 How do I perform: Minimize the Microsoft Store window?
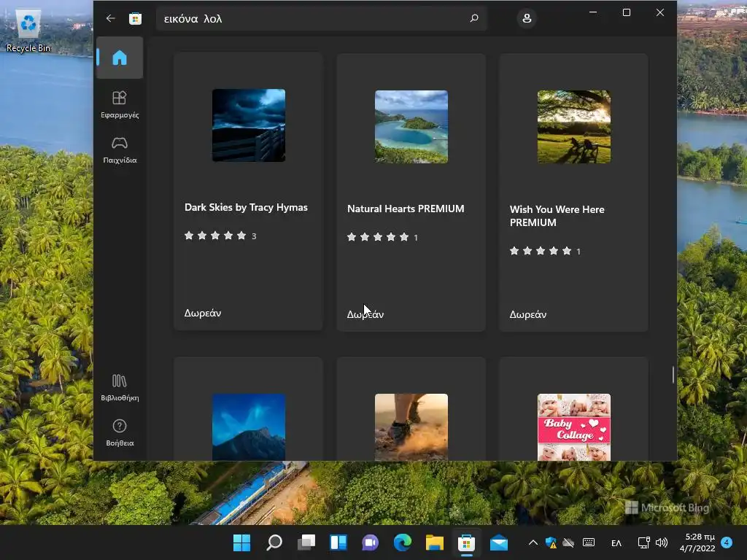(593, 12)
